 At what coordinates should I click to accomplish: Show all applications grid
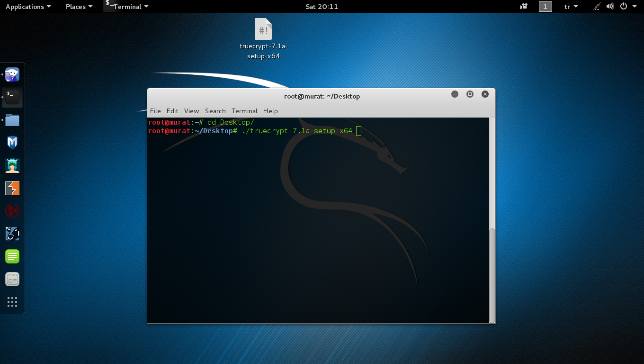pyautogui.click(x=12, y=302)
